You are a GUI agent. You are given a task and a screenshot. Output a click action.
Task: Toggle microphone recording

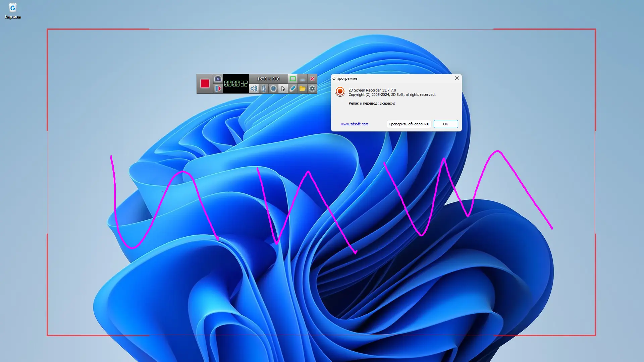[264, 88]
